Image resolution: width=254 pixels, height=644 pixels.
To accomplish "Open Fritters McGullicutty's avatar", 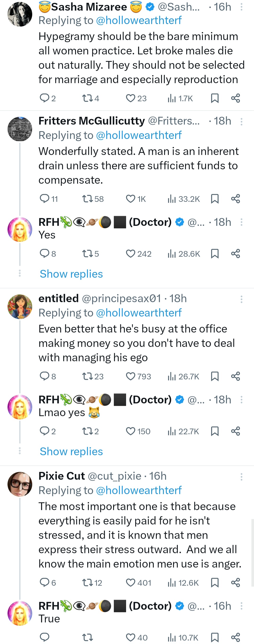I will point(20,129).
